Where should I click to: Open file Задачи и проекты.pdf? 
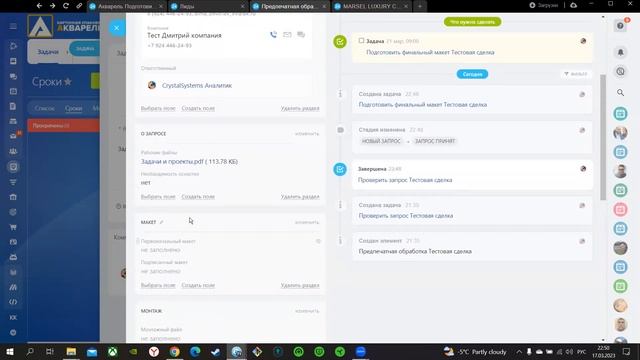coord(189,162)
